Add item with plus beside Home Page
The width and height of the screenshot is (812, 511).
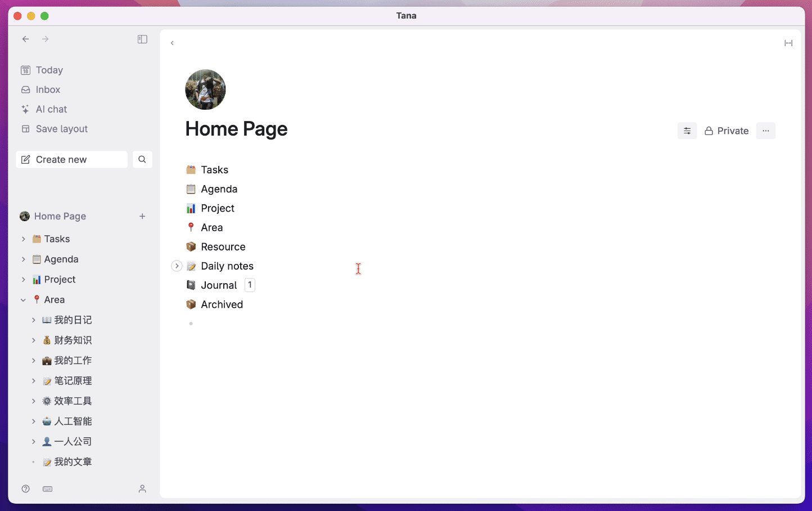(x=142, y=216)
